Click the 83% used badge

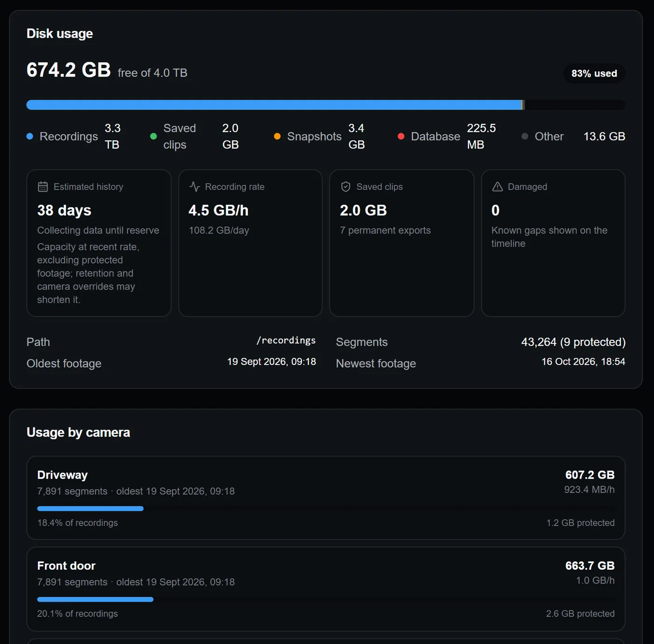click(594, 73)
